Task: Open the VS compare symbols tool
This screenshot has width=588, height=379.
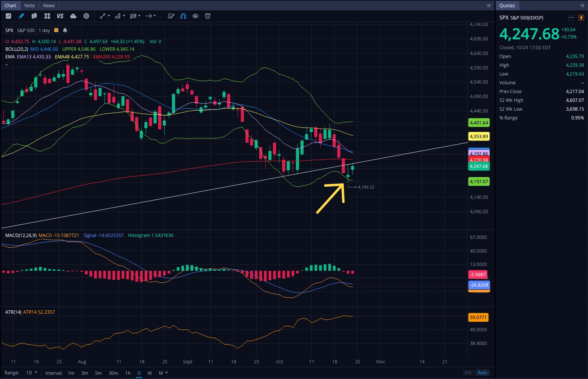Action: pyautogui.click(x=60, y=16)
